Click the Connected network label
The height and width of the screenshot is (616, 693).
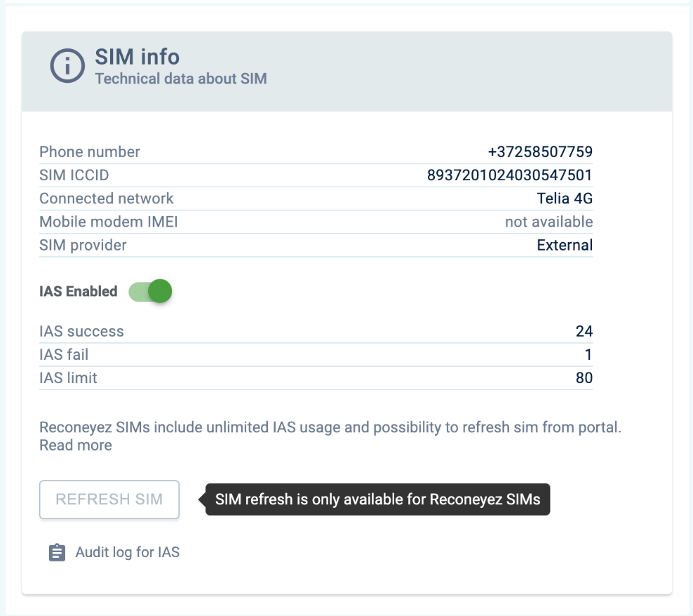[x=107, y=199]
